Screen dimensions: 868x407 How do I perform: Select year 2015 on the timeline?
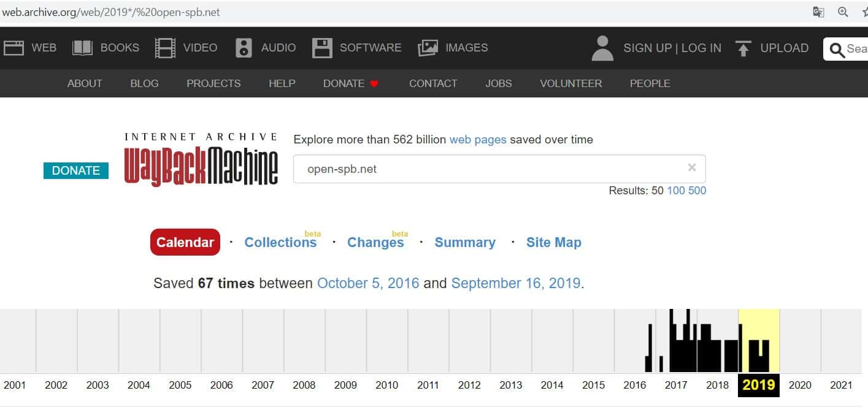click(x=593, y=385)
